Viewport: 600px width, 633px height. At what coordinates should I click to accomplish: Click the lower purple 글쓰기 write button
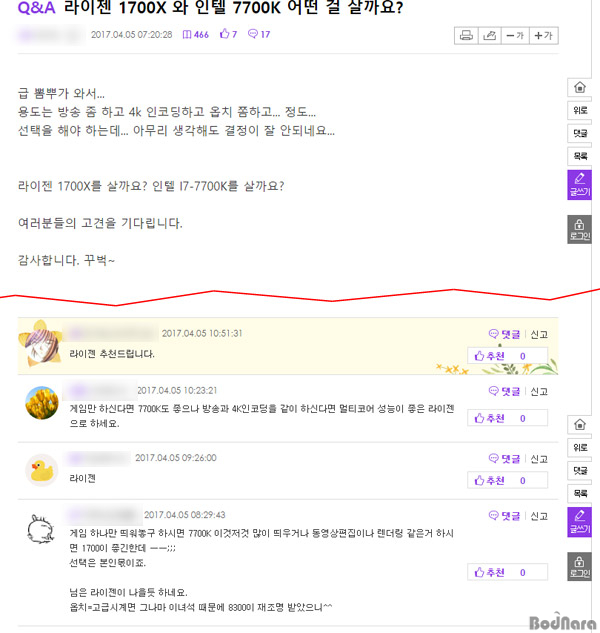580,522
